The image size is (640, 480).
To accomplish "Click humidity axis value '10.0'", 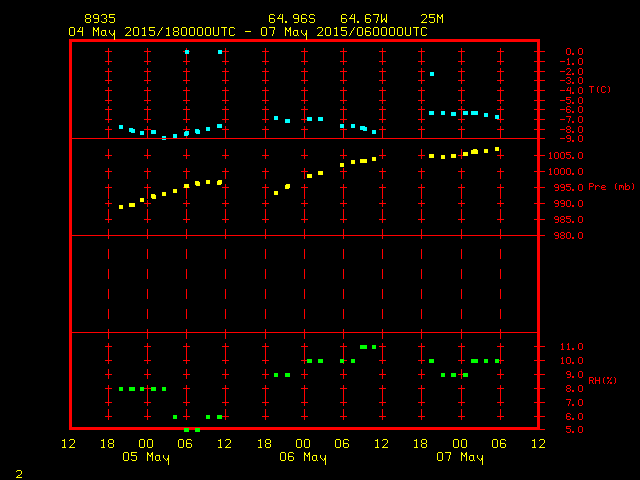I will (x=571, y=361).
